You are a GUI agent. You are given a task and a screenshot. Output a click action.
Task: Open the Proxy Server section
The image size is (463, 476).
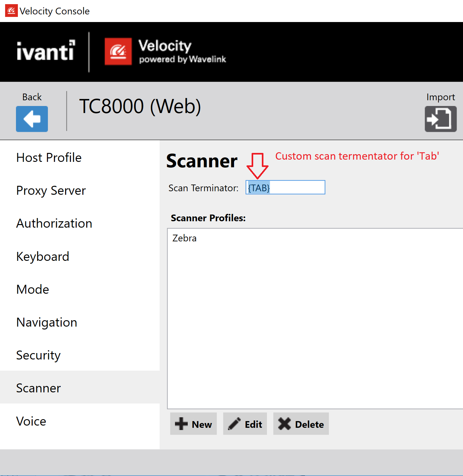(51, 191)
